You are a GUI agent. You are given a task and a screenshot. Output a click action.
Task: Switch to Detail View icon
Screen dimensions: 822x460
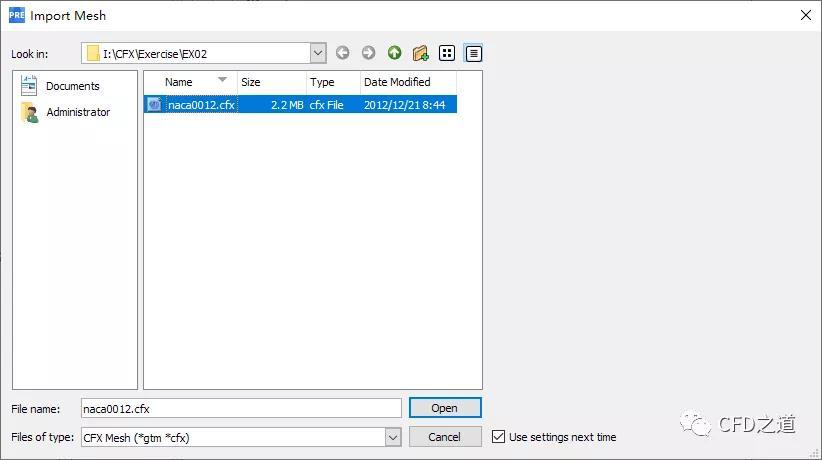473,53
